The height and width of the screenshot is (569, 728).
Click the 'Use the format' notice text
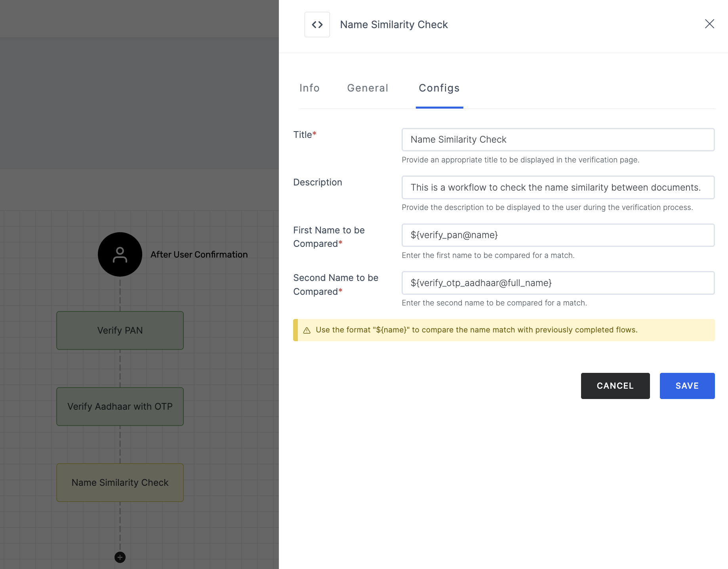[x=476, y=330]
